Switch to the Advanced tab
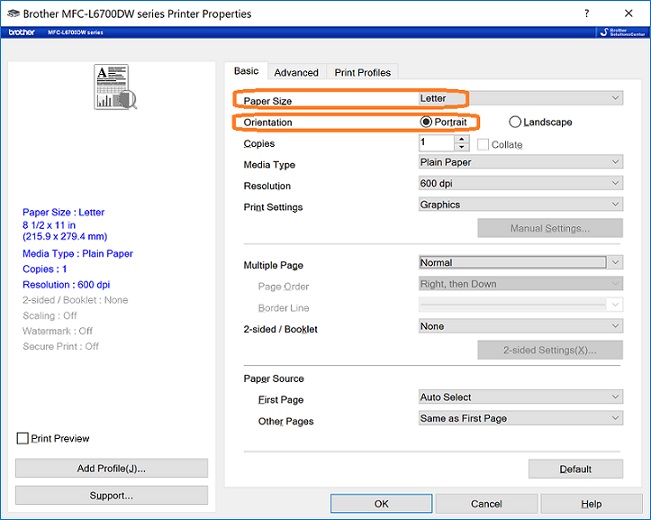This screenshot has height=520, width=651. tap(296, 72)
